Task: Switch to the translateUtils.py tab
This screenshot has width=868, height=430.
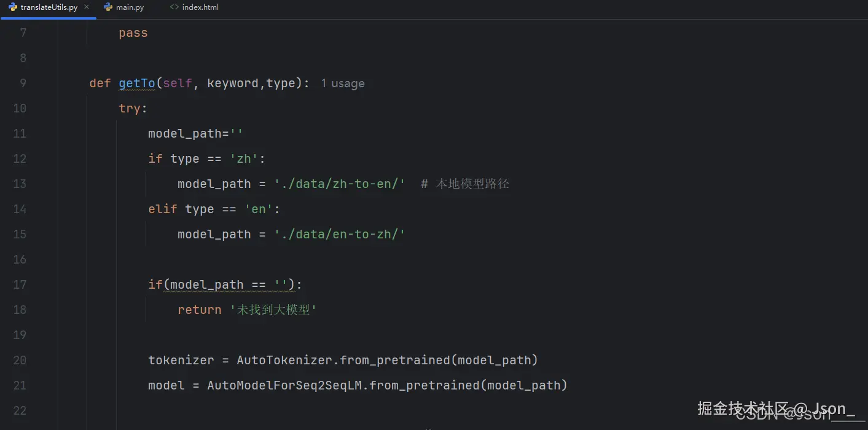Action: [x=49, y=7]
